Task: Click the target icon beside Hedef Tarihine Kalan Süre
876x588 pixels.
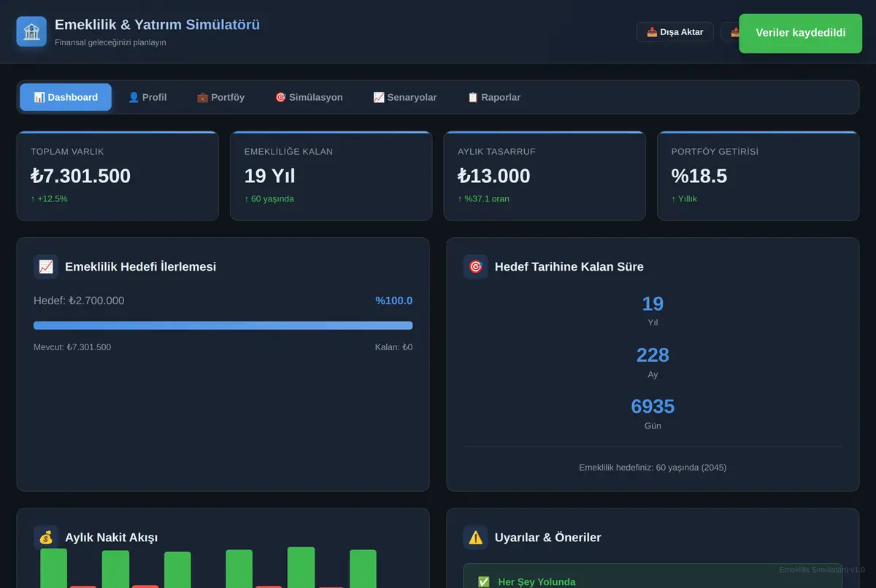Action: click(475, 266)
